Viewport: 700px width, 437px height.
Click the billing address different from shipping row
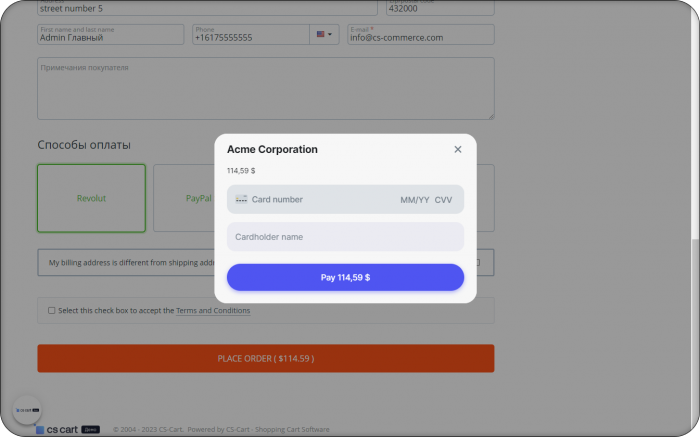pyautogui.click(x=266, y=262)
